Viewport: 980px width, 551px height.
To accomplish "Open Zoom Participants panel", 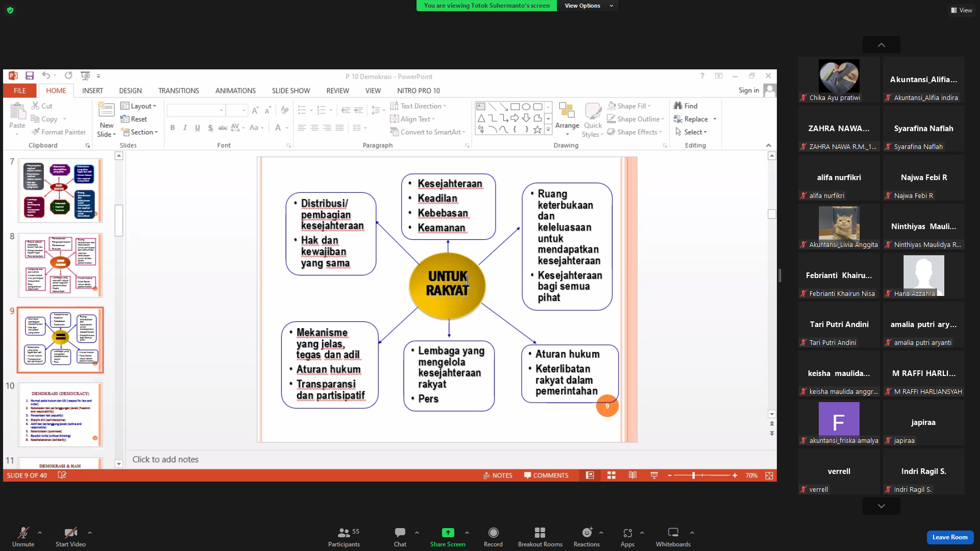I will point(344,537).
